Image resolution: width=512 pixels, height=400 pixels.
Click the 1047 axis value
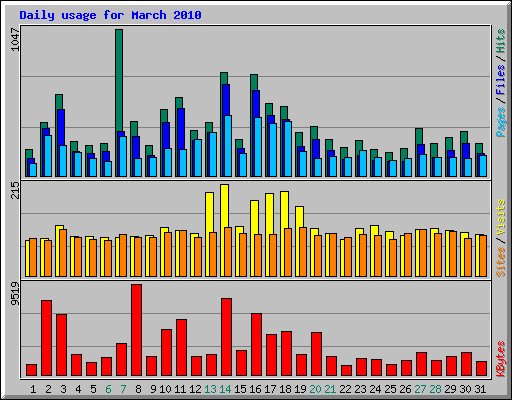(15, 40)
